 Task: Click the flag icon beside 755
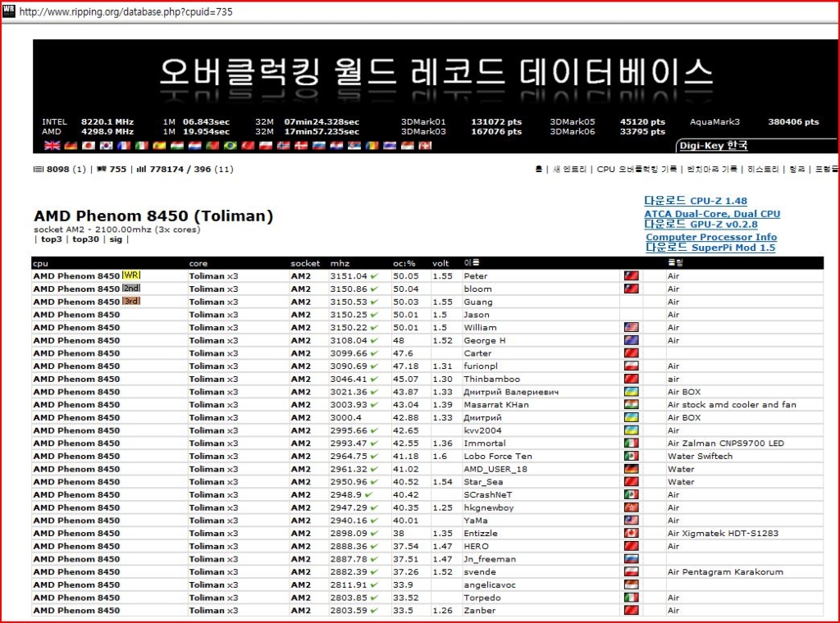pyautogui.click(x=101, y=169)
